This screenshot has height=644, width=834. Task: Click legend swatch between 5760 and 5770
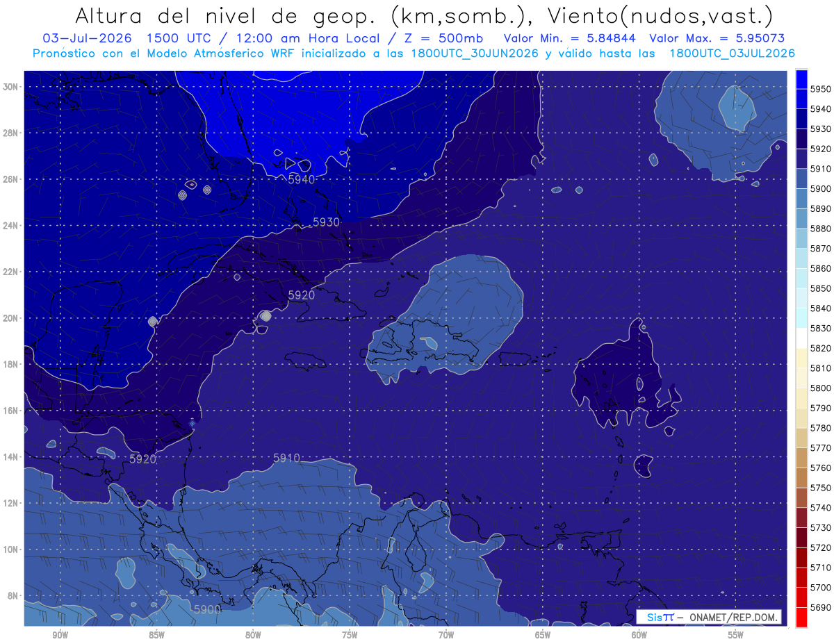[x=801, y=458]
